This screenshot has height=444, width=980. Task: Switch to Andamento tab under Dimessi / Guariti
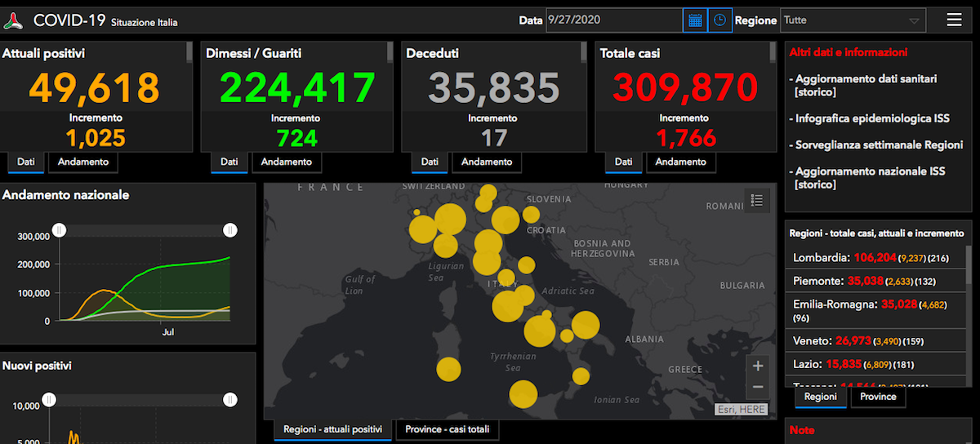tap(286, 162)
